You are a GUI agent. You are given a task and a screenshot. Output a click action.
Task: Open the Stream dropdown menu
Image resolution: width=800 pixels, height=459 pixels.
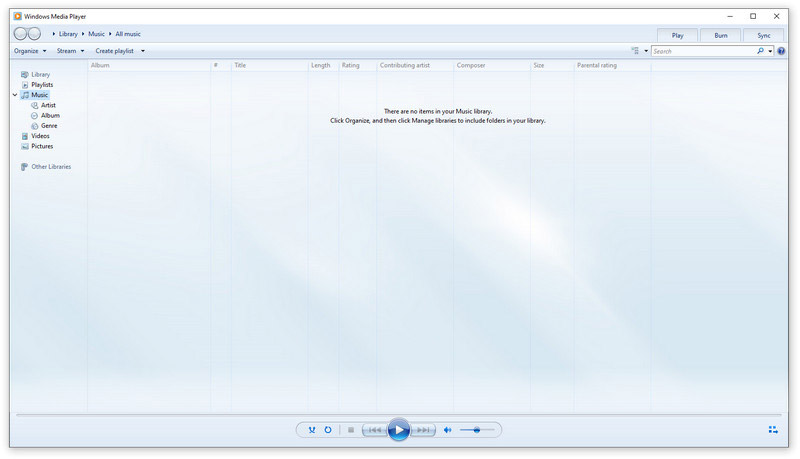70,51
